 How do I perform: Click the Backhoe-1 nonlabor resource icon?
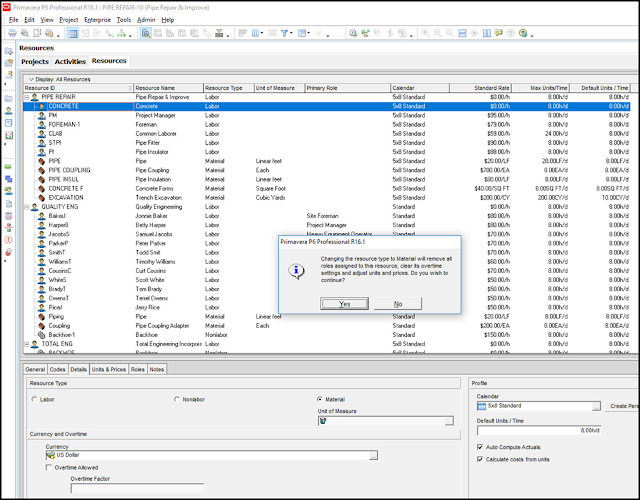pyautogui.click(x=42, y=335)
